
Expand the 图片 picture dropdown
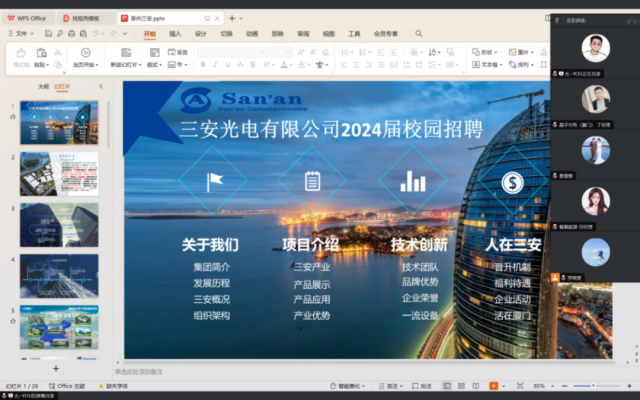(x=523, y=52)
